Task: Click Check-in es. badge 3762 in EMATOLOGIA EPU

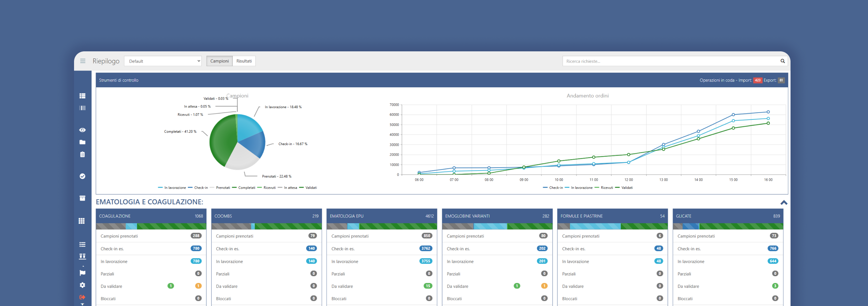Action: tap(426, 248)
